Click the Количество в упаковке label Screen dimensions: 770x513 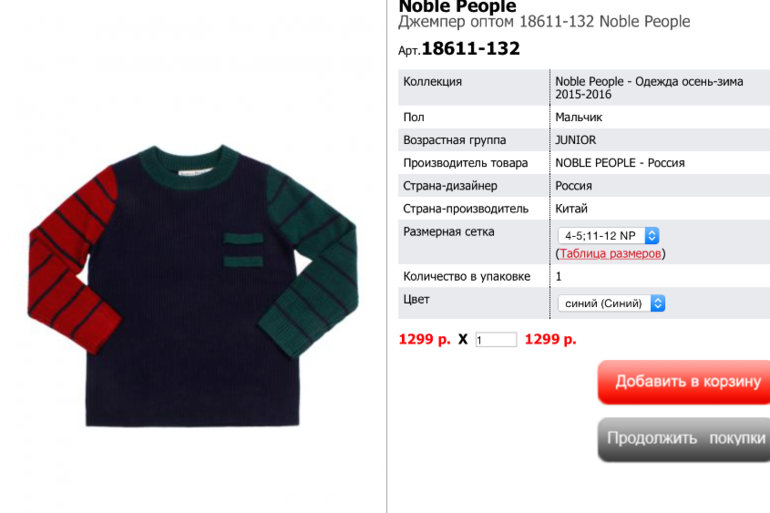point(467,276)
